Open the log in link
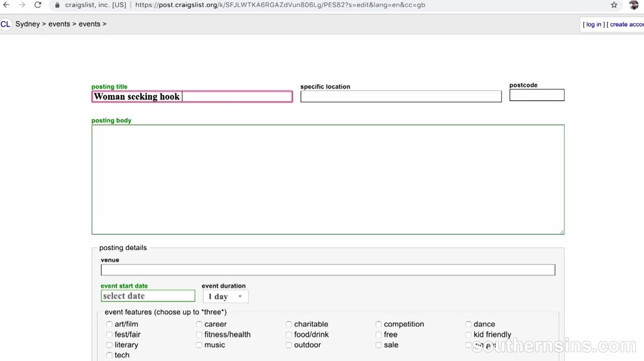The image size is (644, 361). tap(594, 24)
